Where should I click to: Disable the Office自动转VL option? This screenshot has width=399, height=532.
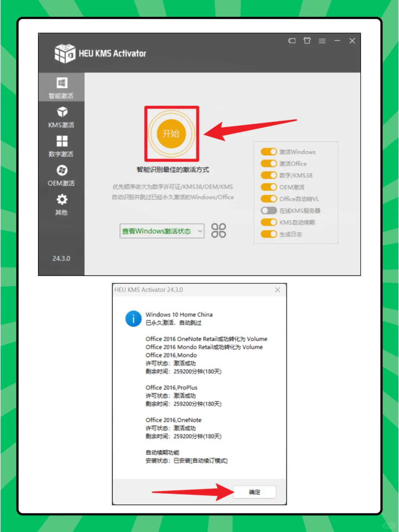(269, 199)
